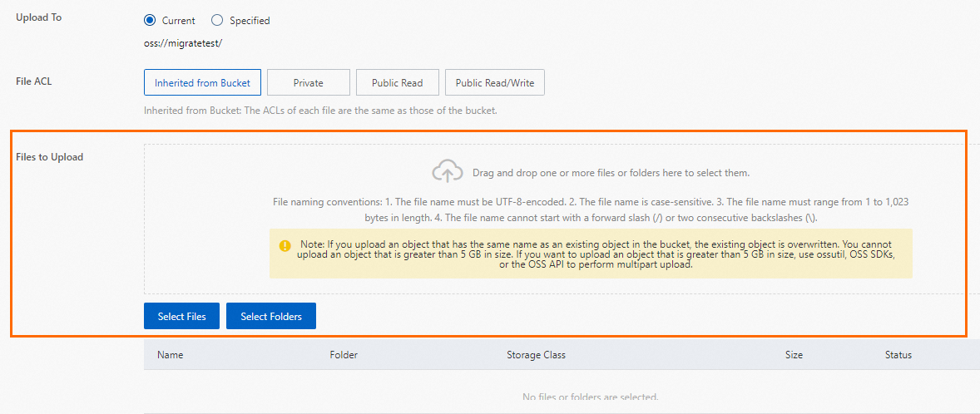Click the Select Folders button
Screen dimensions: 980x414
(x=271, y=317)
